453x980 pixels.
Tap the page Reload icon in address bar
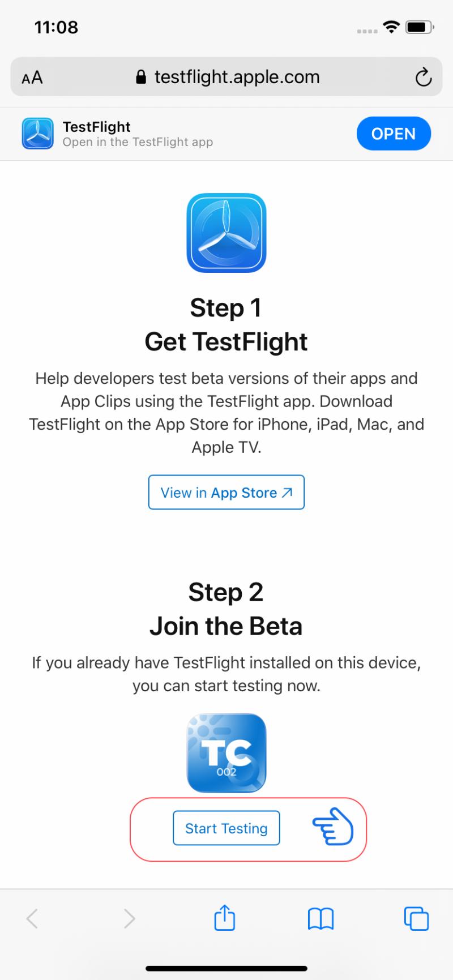(424, 77)
